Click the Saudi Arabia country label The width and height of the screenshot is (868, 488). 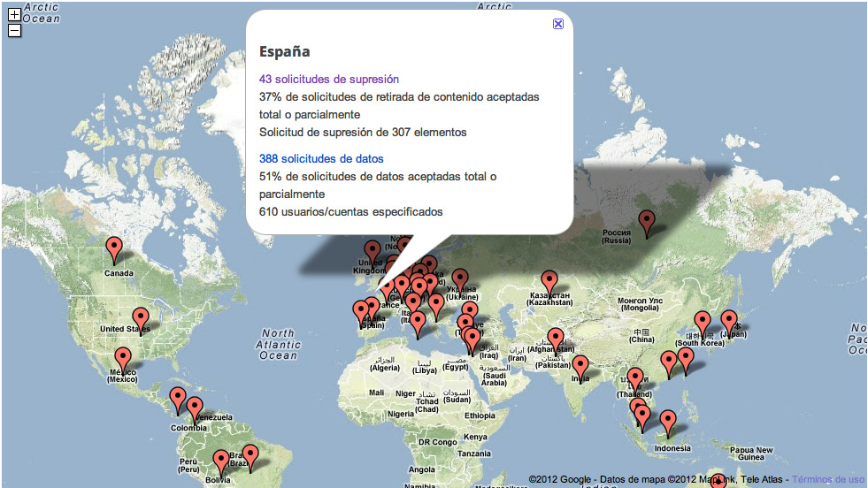pos(494,375)
